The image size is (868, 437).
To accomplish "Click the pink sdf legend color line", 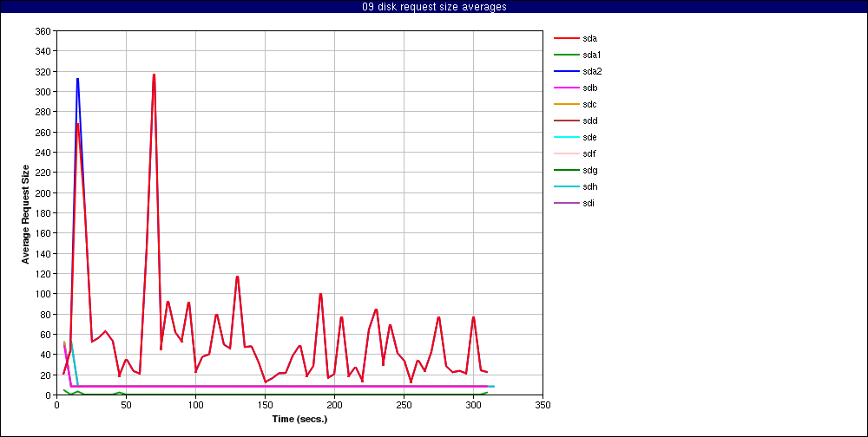I will (566, 153).
